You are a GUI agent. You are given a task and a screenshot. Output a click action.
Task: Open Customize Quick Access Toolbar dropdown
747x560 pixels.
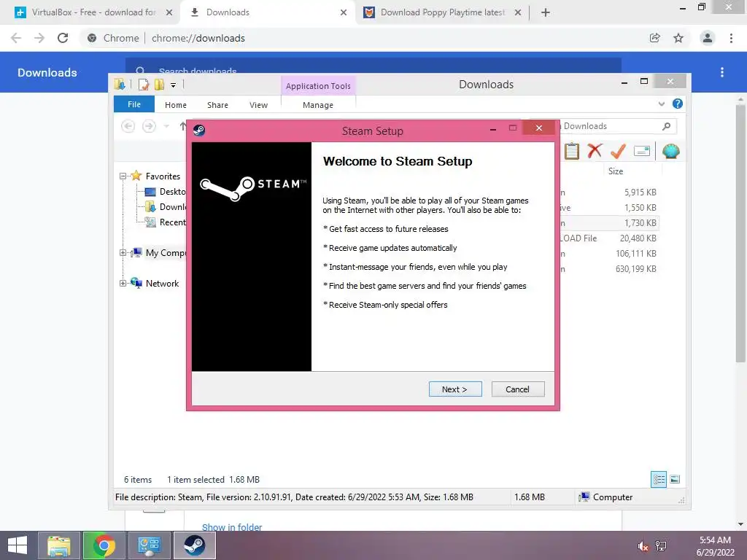coord(174,85)
